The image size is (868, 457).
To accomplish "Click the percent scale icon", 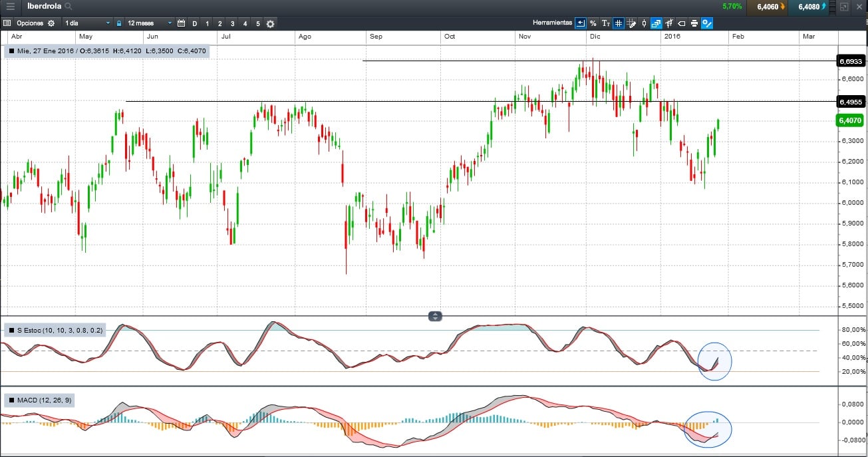I will (x=593, y=23).
